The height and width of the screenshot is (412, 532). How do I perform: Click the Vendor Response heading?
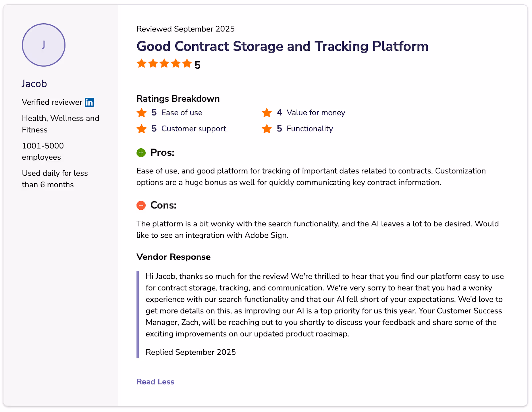pos(173,257)
